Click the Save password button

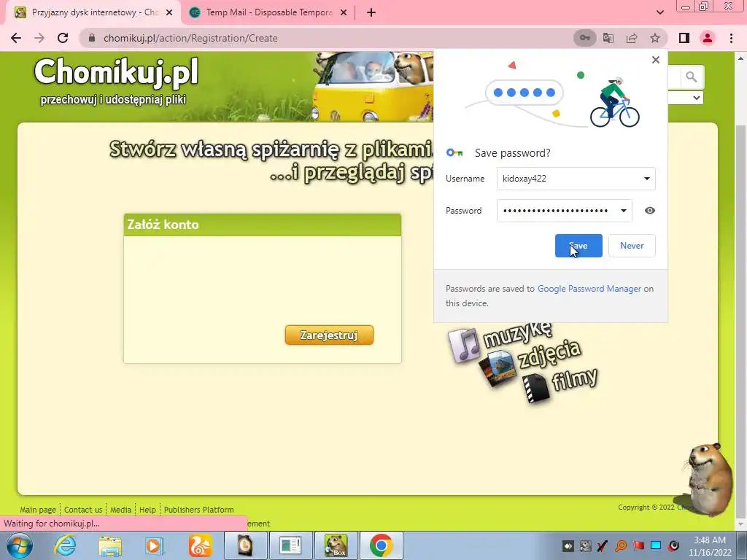pos(578,246)
